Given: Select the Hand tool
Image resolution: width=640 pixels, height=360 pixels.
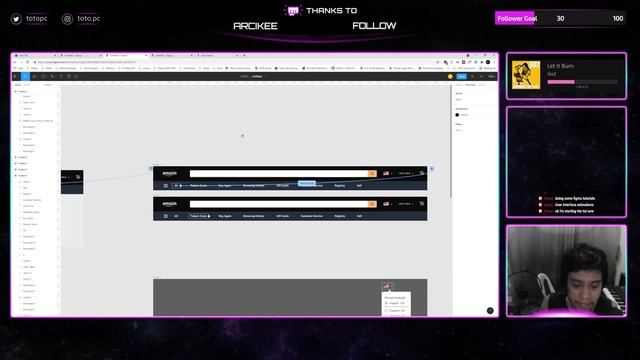Looking at the screenshot, I should point(69,76).
